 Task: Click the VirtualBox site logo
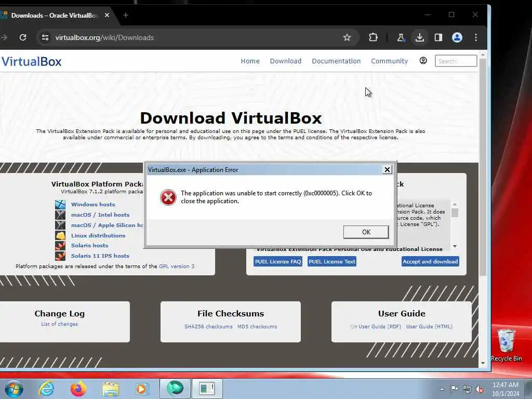point(31,62)
